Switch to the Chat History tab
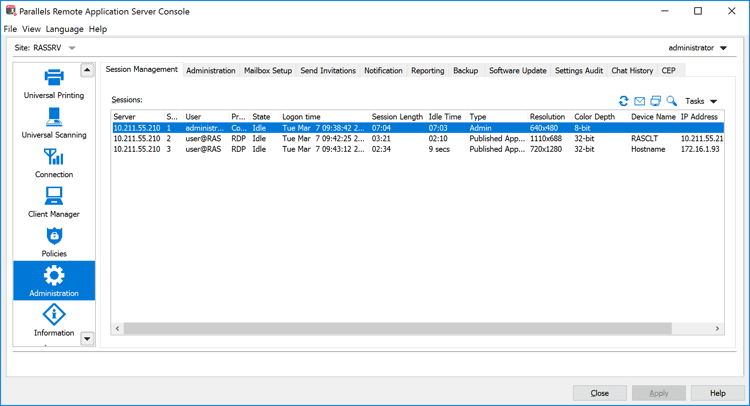The height and width of the screenshot is (406, 750). [x=632, y=70]
